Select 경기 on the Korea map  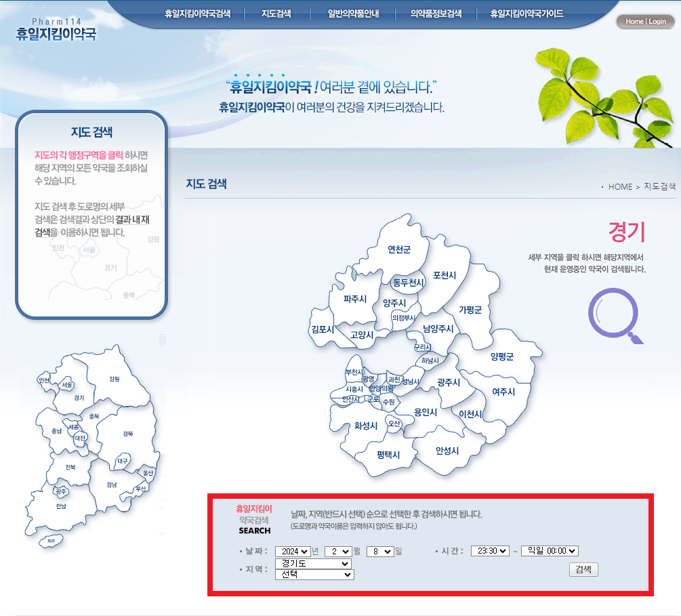click(79, 398)
